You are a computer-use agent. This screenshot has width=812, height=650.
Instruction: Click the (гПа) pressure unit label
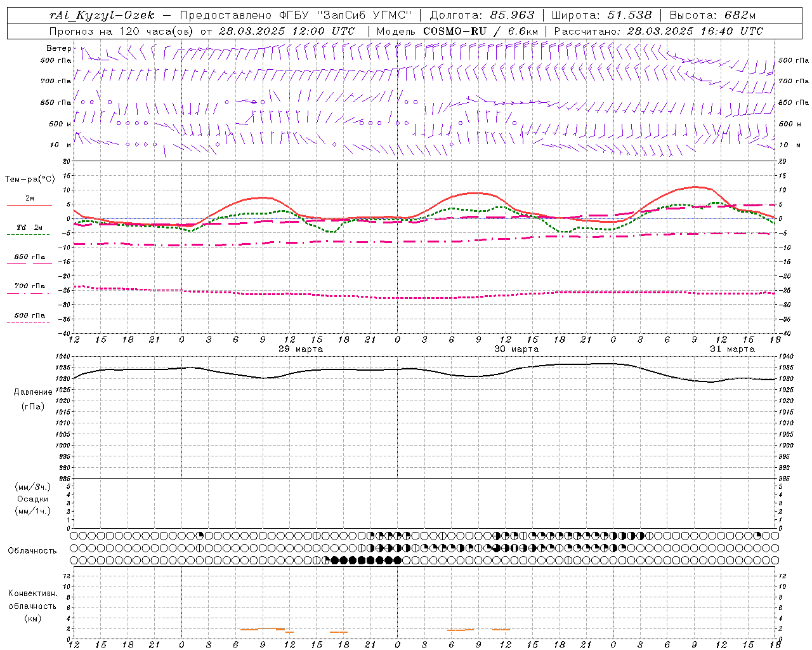point(33,407)
